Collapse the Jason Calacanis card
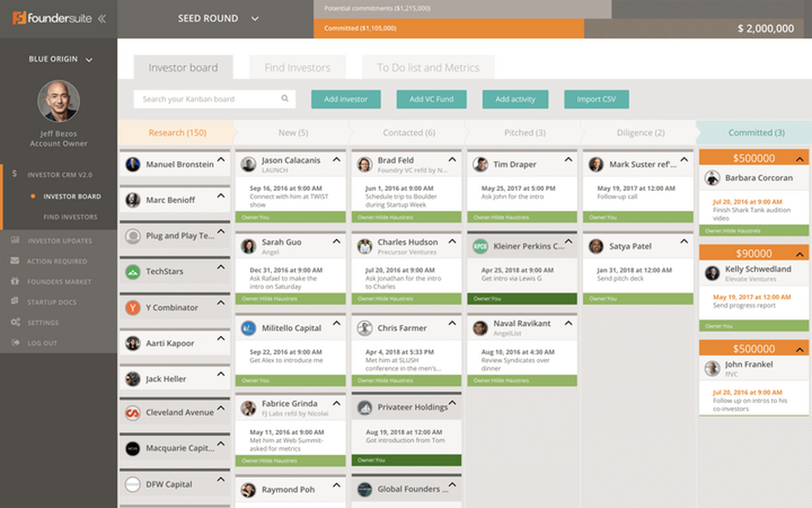The width and height of the screenshot is (812, 508). [x=337, y=159]
